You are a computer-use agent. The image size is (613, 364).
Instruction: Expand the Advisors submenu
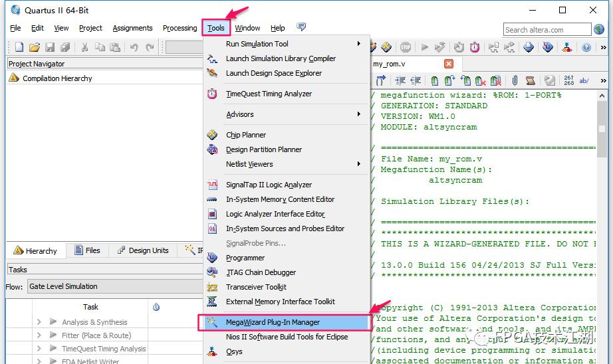358,114
